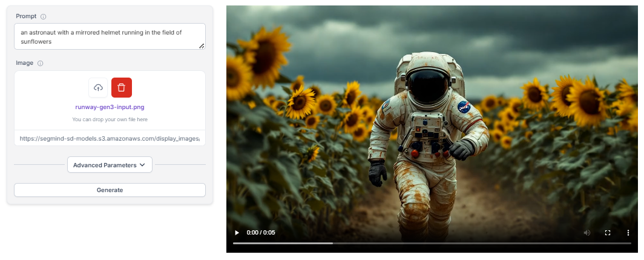Mute the video volume
Viewport: 644px width, 260px height.
[x=587, y=233]
